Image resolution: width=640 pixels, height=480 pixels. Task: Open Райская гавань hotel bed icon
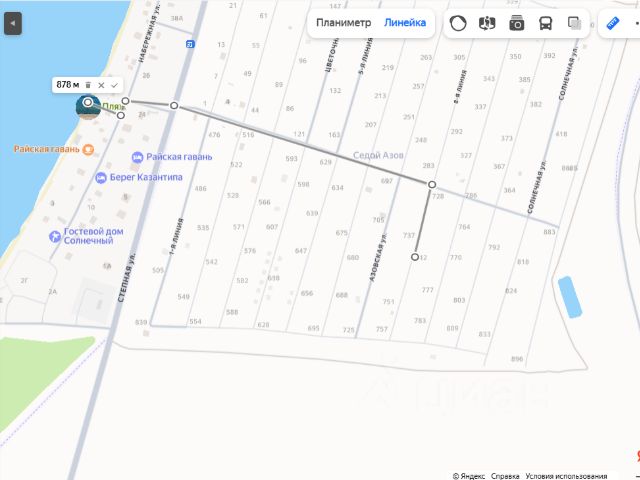[137, 157]
